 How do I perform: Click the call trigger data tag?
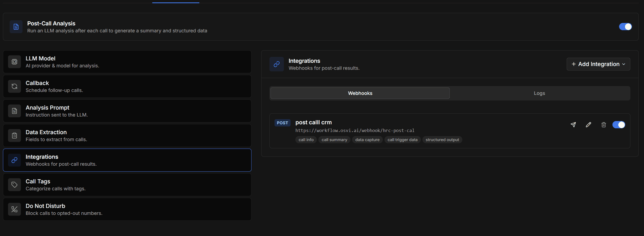402,140
